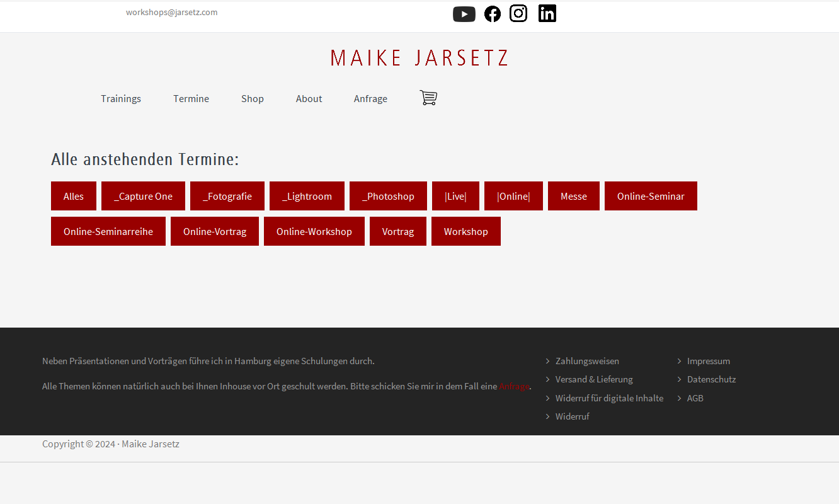The width and height of the screenshot is (839, 504).
Task: Filter events by _Photoshop
Action: pyautogui.click(x=388, y=196)
